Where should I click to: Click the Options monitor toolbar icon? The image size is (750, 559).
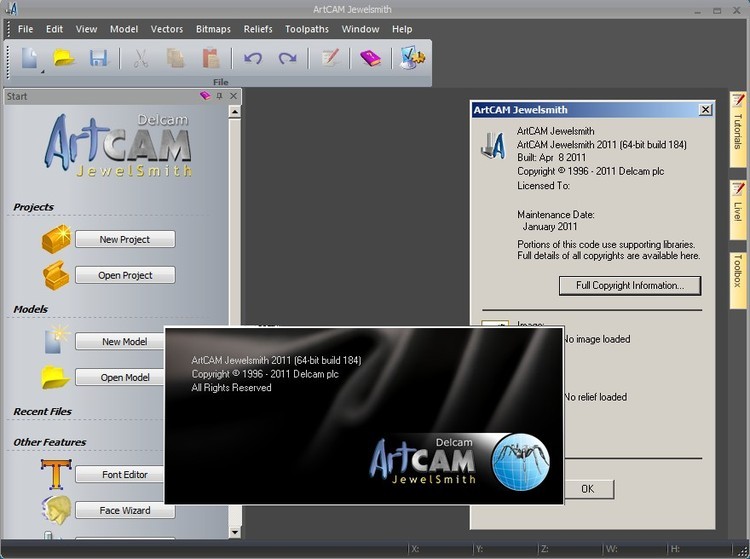[412, 58]
